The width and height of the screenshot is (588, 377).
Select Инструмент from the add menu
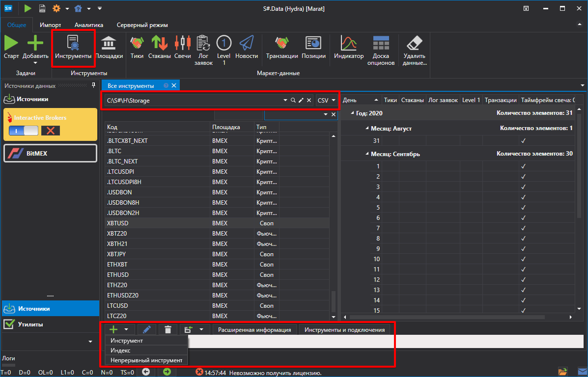pos(146,341)
